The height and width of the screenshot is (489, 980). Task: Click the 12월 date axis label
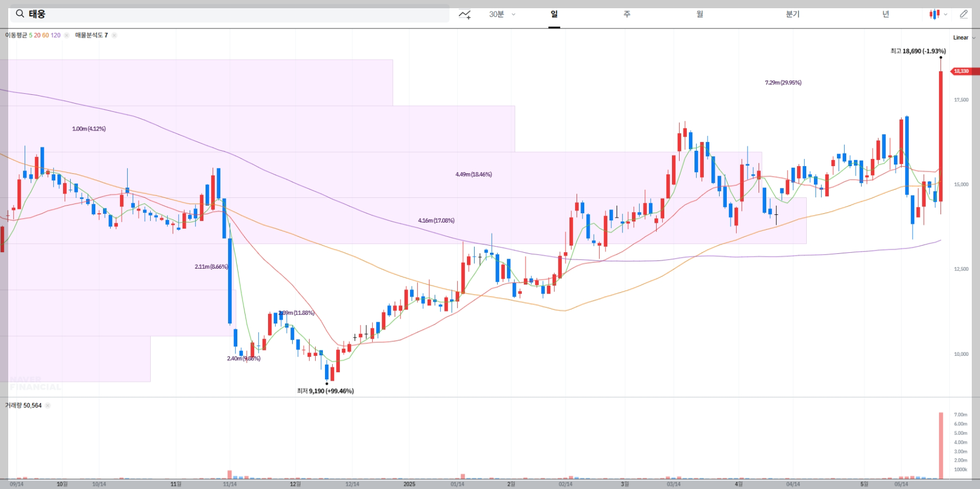pos(295,484)
